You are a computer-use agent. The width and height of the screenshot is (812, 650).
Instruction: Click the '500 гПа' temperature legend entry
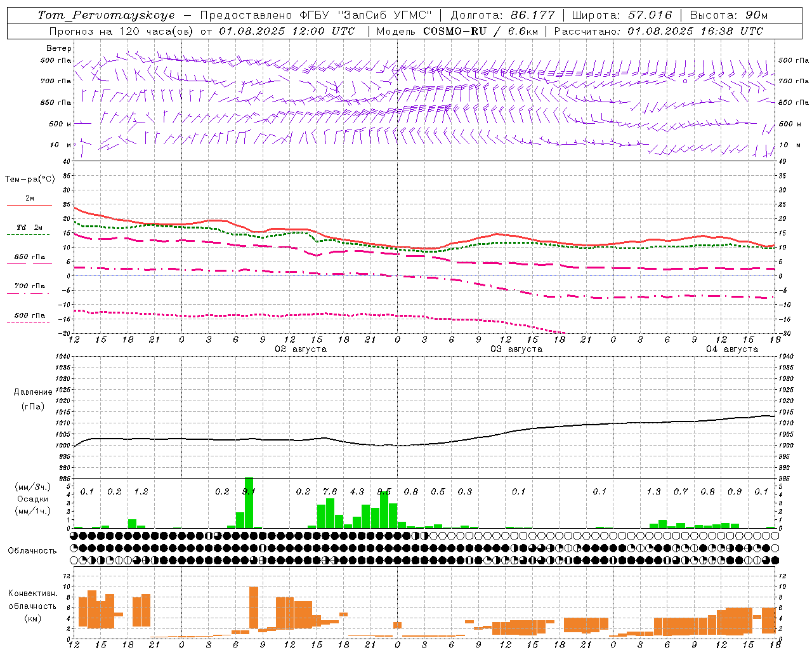(x=29, y=315)
